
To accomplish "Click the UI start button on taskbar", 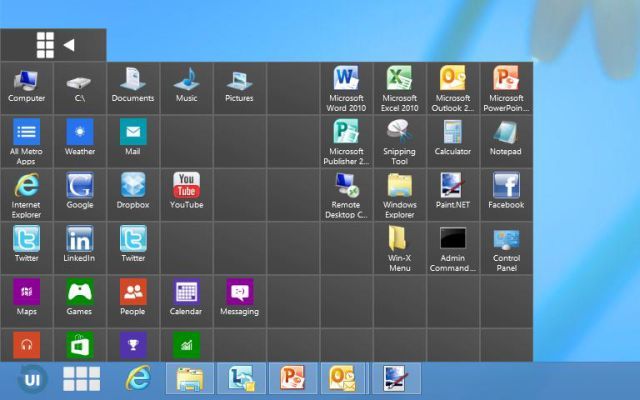I will (33, 379).
